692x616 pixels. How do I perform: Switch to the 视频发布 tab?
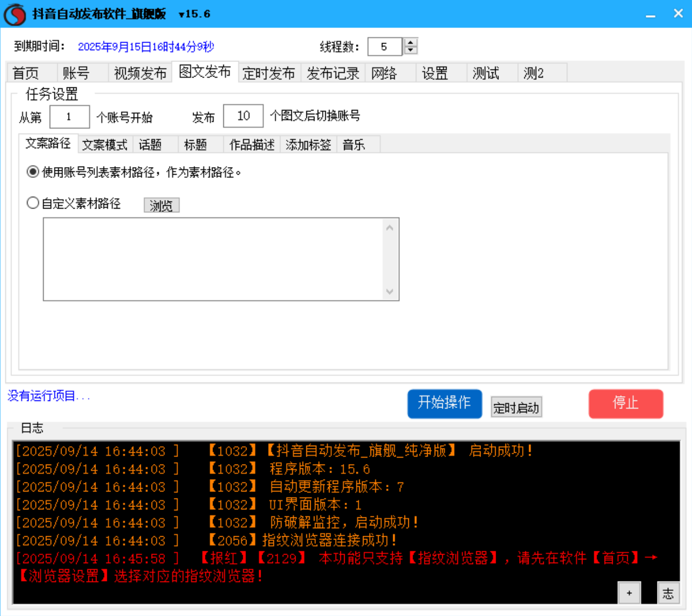click(x=140, y=73)
